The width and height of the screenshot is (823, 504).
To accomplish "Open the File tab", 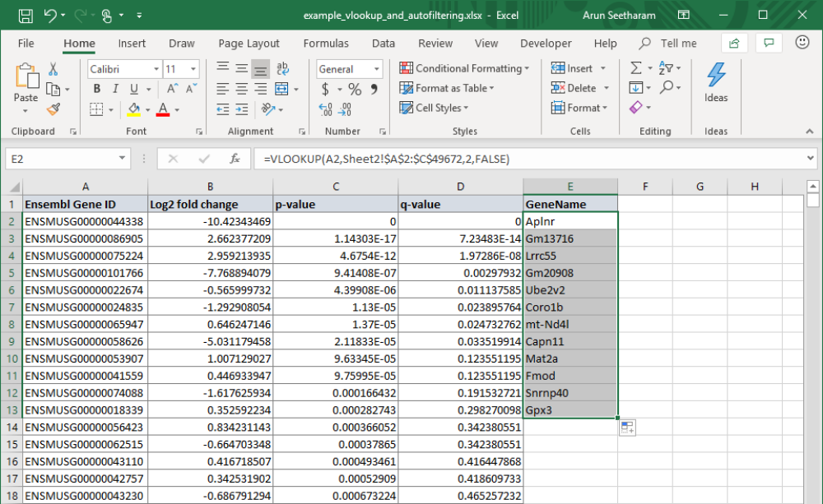I will [26, 43].
